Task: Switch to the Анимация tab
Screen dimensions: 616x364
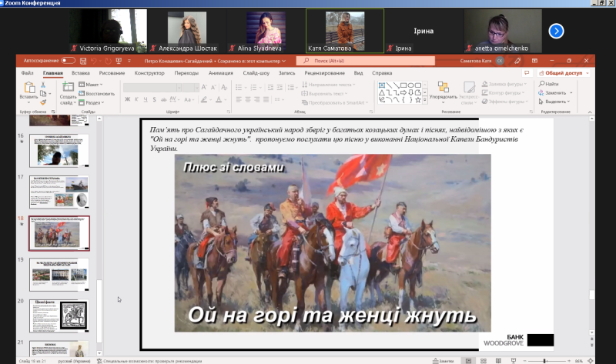Action: point(221,73)
